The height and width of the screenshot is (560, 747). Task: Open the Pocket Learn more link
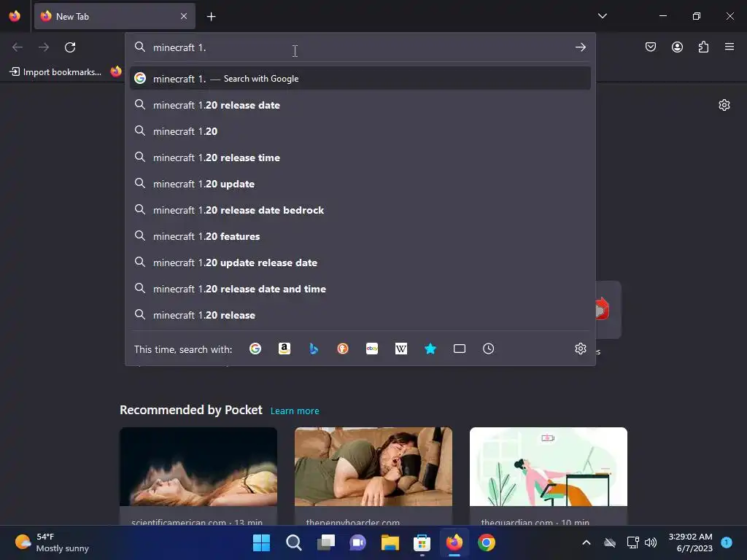(295, 411)
